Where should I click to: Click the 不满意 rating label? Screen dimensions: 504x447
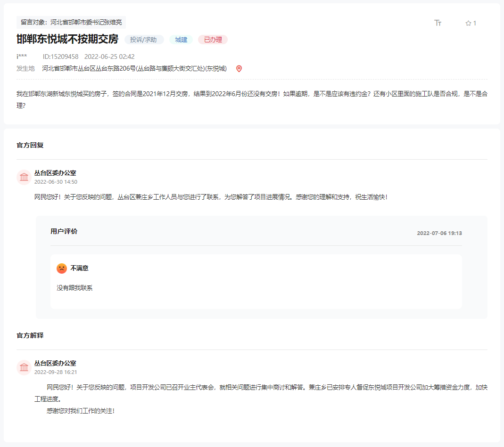tap(79, 268)
